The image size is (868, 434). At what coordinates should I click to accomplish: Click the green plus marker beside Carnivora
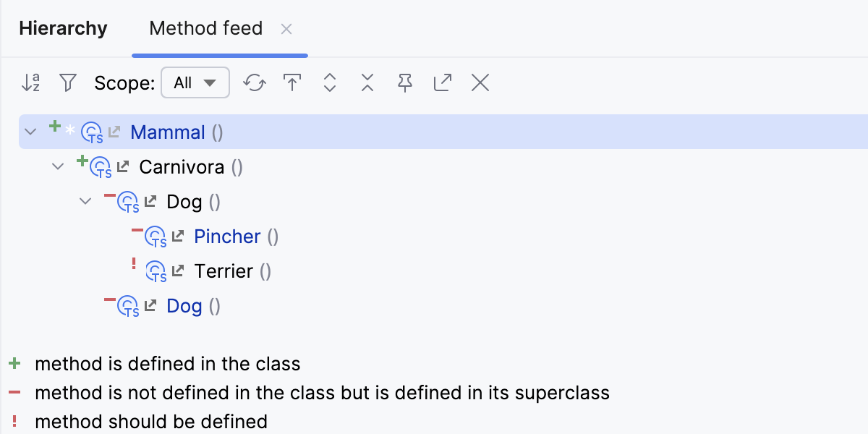(81, 162)
